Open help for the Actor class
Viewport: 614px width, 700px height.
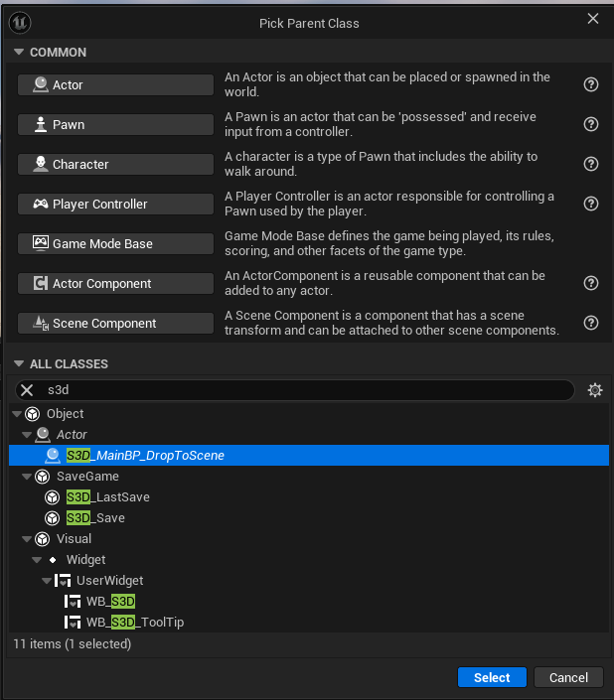pos(591,84)
